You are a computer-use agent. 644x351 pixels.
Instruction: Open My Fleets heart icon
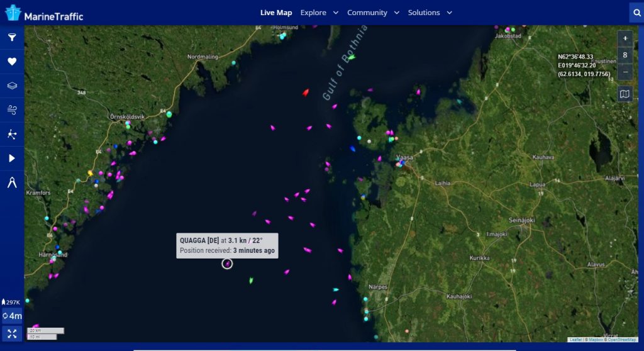(x=12, y=62)
